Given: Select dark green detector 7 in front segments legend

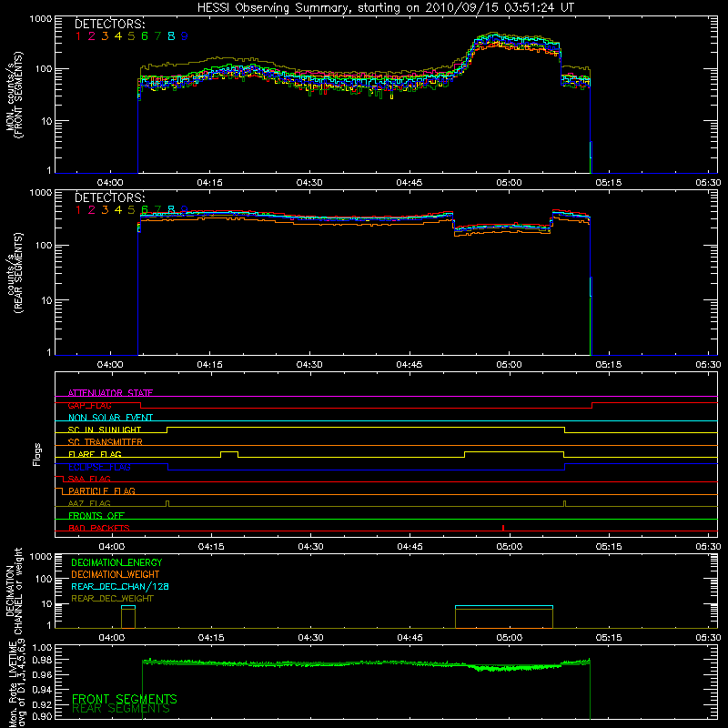Looking at the screenshot, I should [x=157, y=36].
